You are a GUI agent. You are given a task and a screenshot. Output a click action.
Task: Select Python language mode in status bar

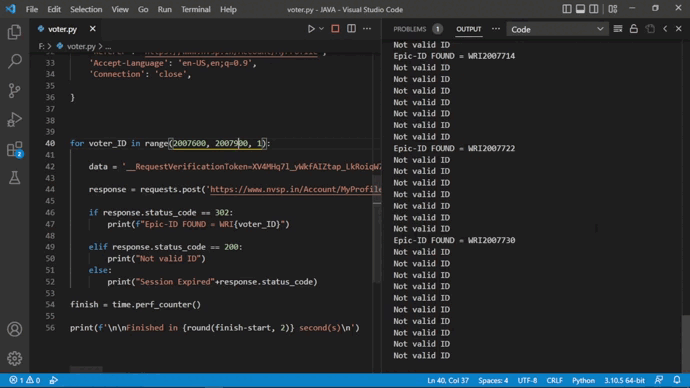[584, 381]
